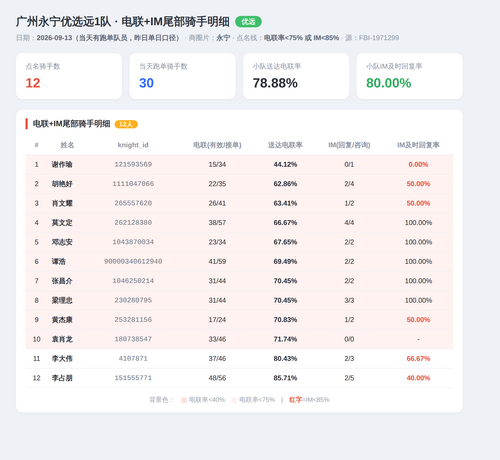Click the 姓名 column header
This screenshot has height=460, width=500.
[67, 145]
